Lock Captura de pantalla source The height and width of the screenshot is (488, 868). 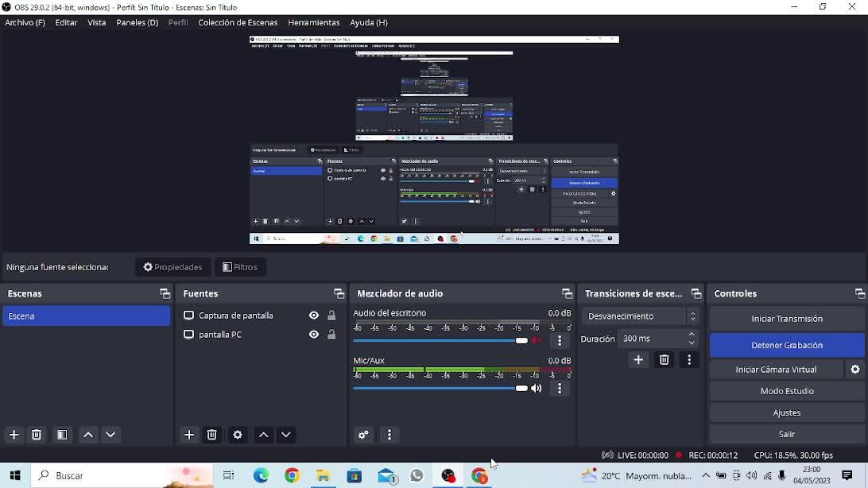331,316
